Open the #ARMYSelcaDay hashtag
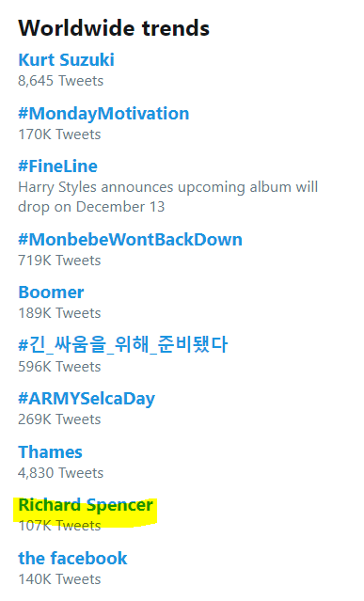 (x=87, y=399)
